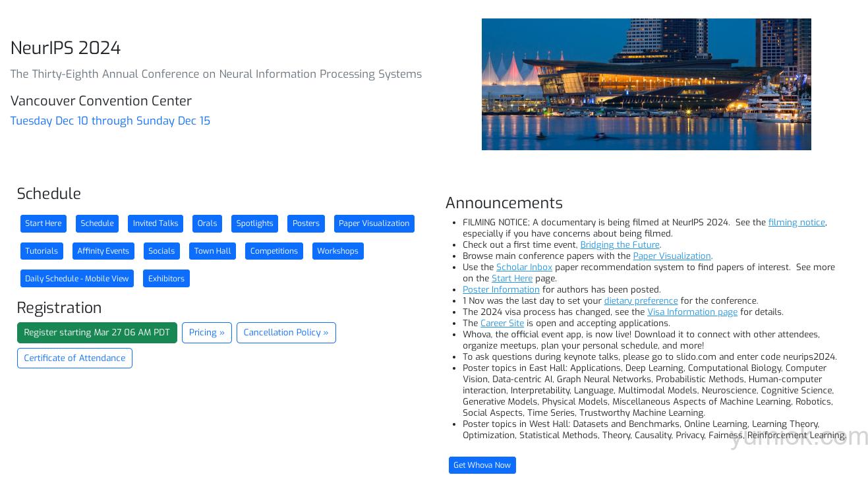The height and width of the screenshot is (483, 868).
Task: Click the Vancouver Convention Center venue text
Action: [101, 101]
